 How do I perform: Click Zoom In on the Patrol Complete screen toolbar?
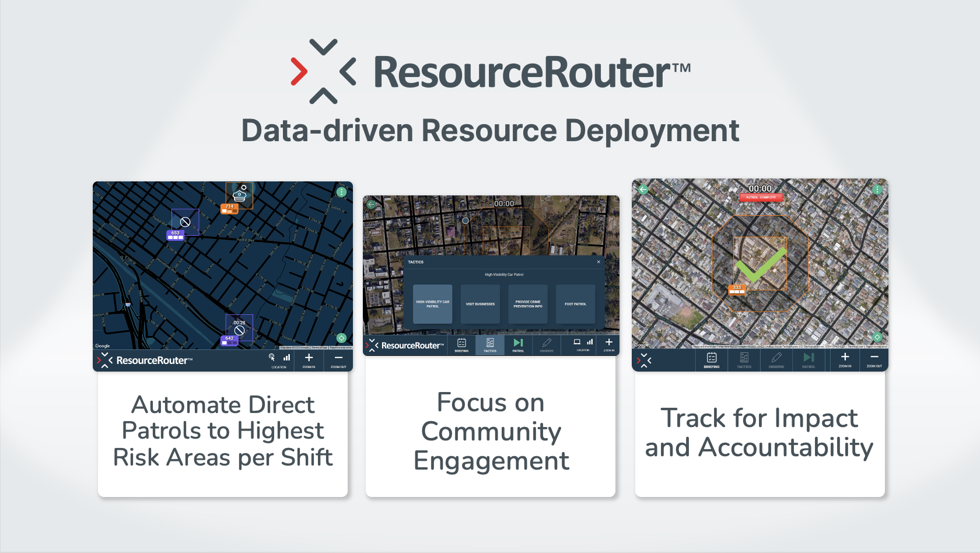pyautogui.click(x=845, y=360)
